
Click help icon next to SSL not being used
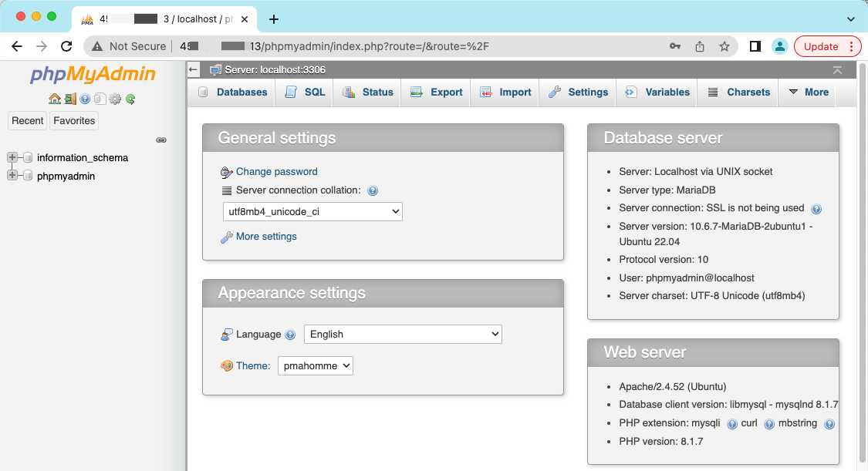coord(816,209)
